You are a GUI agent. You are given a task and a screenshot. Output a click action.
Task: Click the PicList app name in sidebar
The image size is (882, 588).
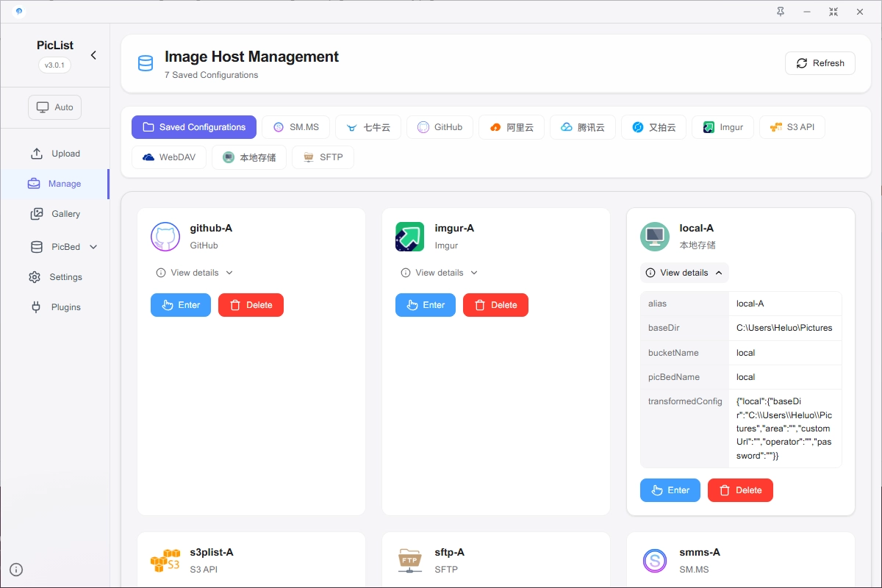55,46
